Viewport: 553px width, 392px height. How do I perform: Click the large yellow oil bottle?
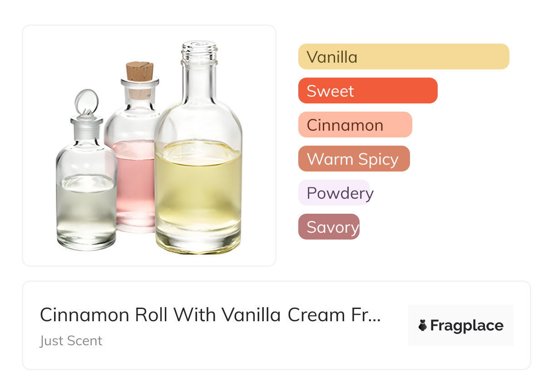tap(198, 147)
